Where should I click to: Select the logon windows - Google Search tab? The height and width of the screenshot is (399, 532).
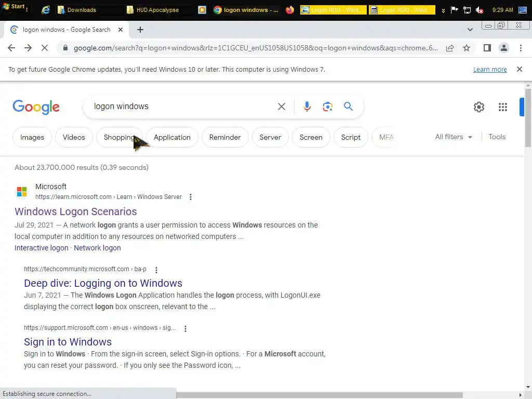[x=66, y=30]
